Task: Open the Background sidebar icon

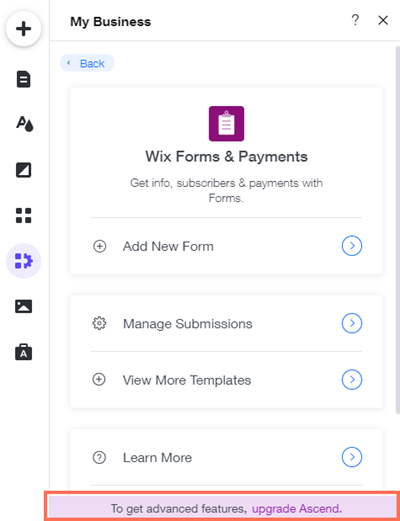Action: pyautogui.click(x=23, y=170)
